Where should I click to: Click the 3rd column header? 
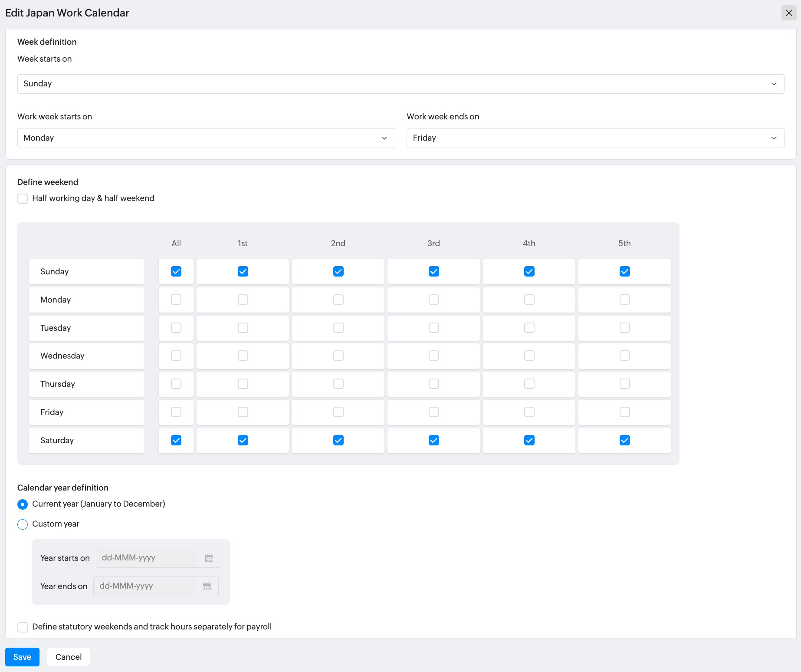tap(433, 243)
